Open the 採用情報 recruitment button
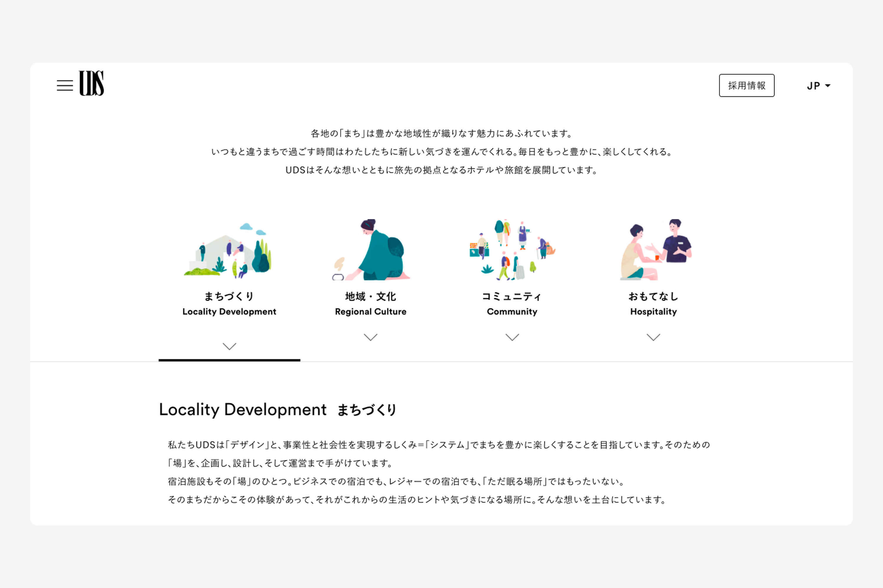 [x=746, y=86]
